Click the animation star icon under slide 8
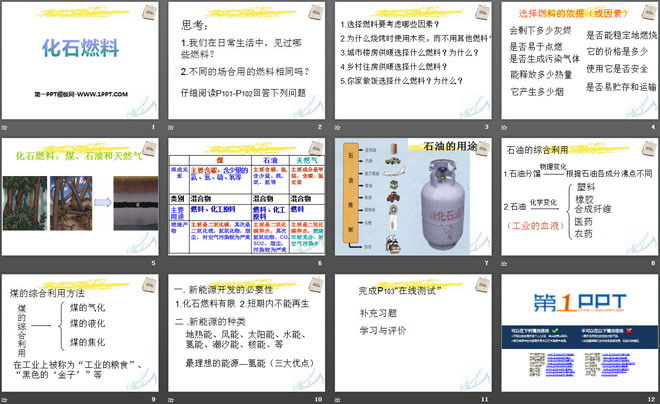The width and height of the screenshot is (660, 404). coord(504,263)
